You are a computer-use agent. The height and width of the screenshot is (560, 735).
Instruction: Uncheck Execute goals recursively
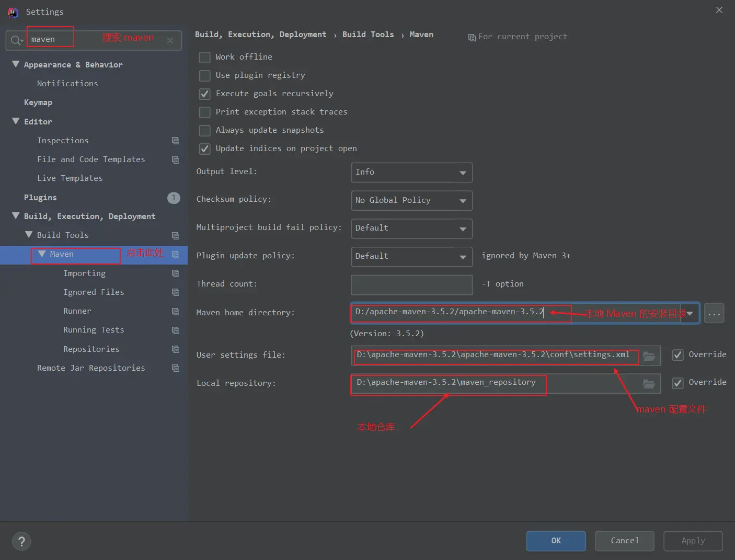tap(205, 94)
